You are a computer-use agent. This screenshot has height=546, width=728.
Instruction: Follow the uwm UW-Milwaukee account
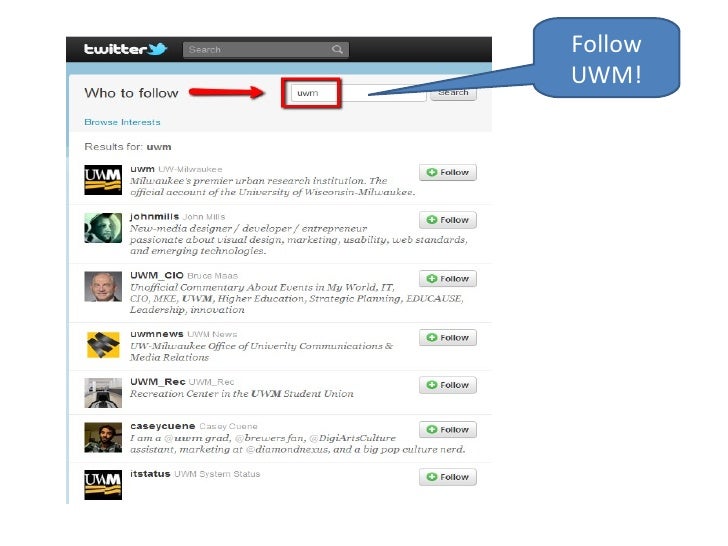pyautogui.click(x=448, y=172)
